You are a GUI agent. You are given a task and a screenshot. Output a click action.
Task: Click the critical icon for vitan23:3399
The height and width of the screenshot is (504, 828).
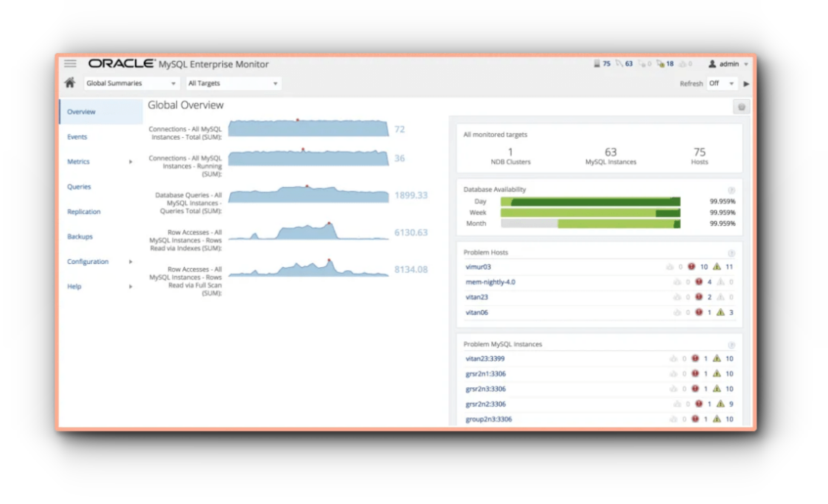tap(695, 358)
